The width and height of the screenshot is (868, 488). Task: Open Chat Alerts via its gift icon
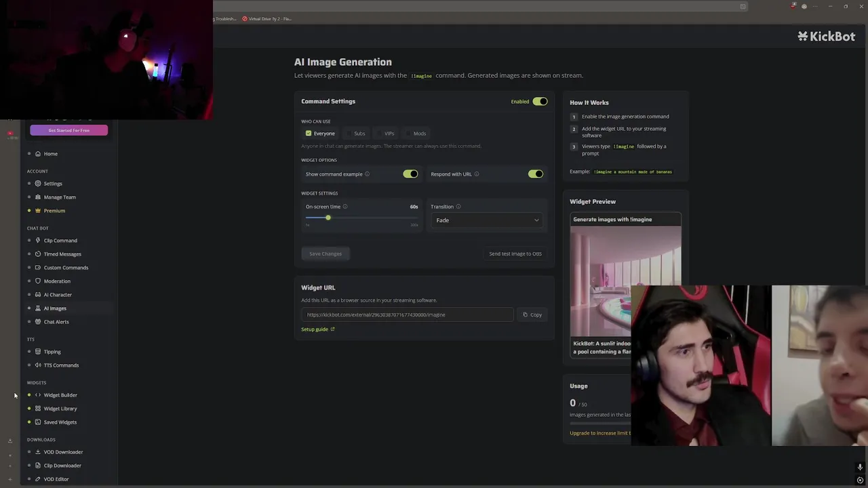click(x=38, y=322)
